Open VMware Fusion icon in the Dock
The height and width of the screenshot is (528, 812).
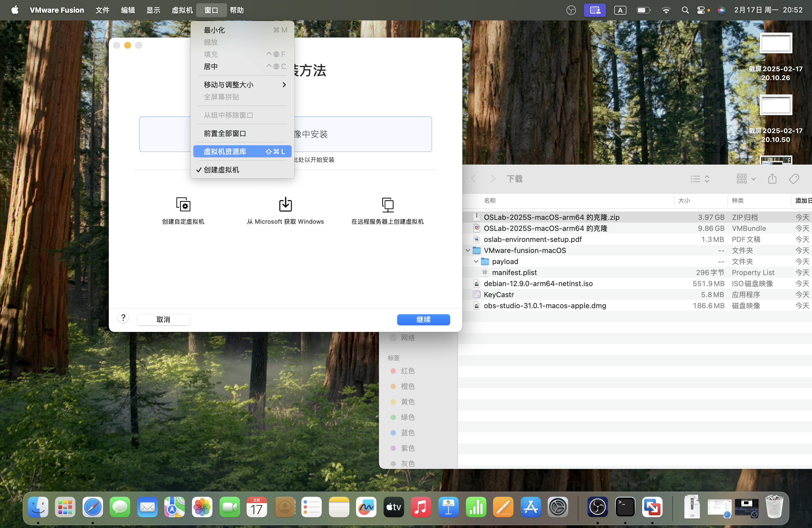652,507
